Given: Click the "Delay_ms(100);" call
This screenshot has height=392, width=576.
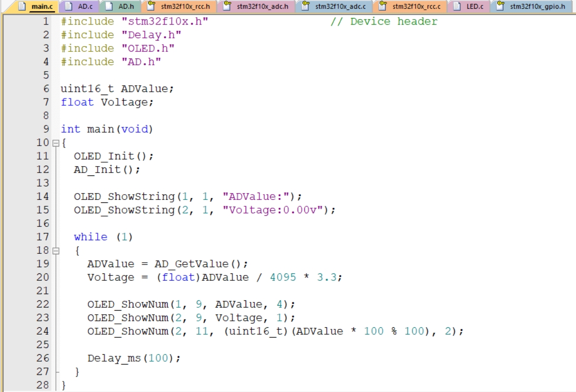Looking at the screenshot, I should (134, 358).
